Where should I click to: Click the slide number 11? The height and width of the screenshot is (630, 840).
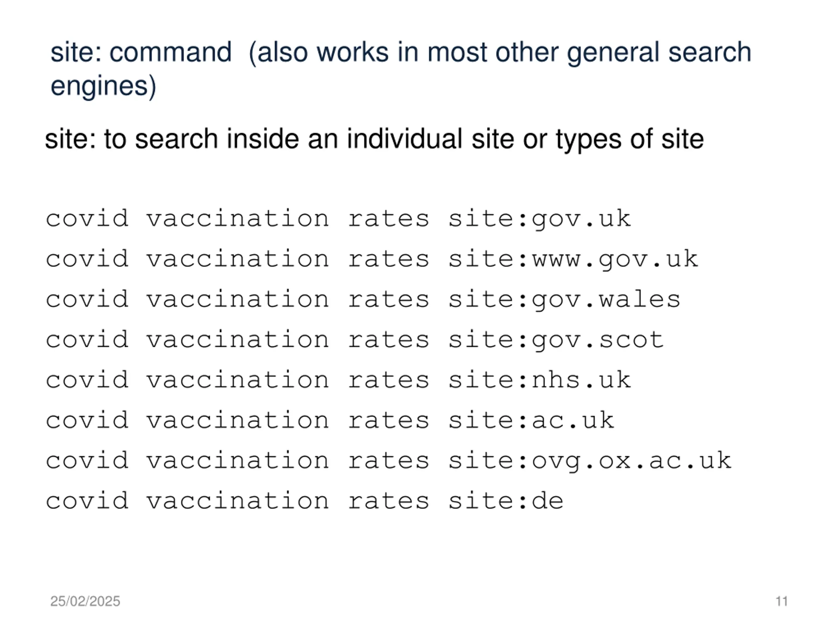point(782,601)
